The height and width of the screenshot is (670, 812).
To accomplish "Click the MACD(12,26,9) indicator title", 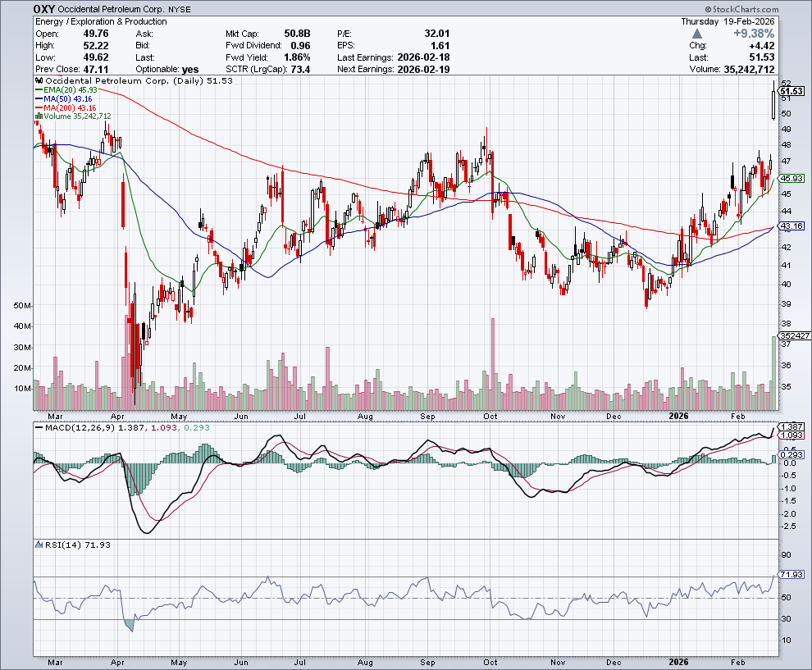I will point(80,428).
